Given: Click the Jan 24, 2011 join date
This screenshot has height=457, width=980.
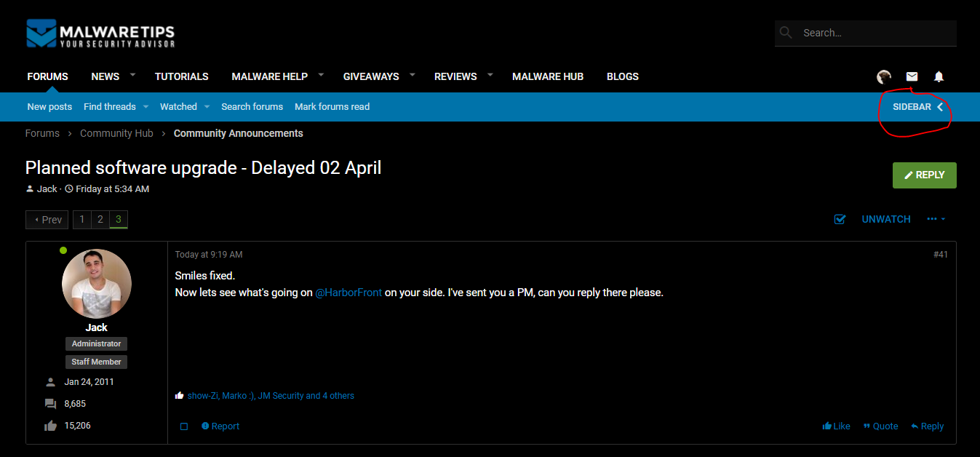Looking at the screenshot, I should (x=89, y=382).
